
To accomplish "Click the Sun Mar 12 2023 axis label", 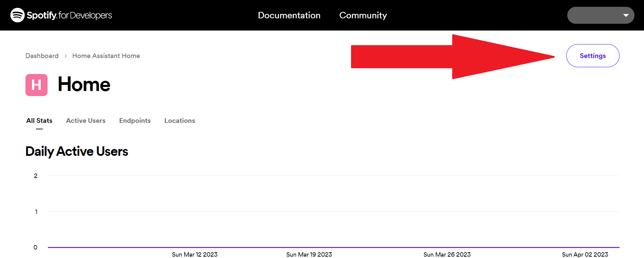I will [x=195, y=255].
